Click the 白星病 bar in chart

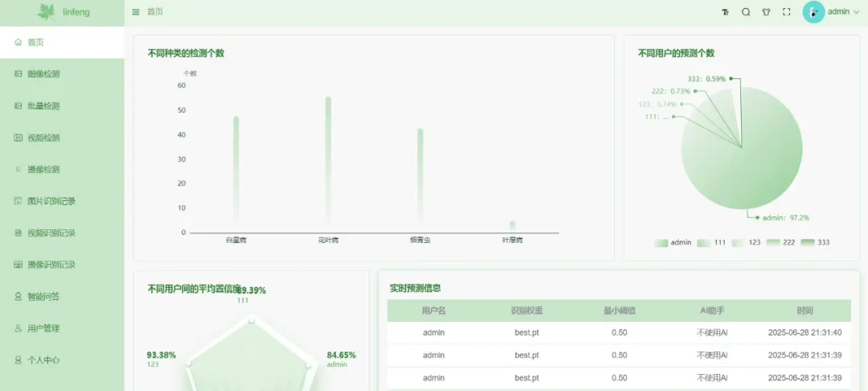235,174
